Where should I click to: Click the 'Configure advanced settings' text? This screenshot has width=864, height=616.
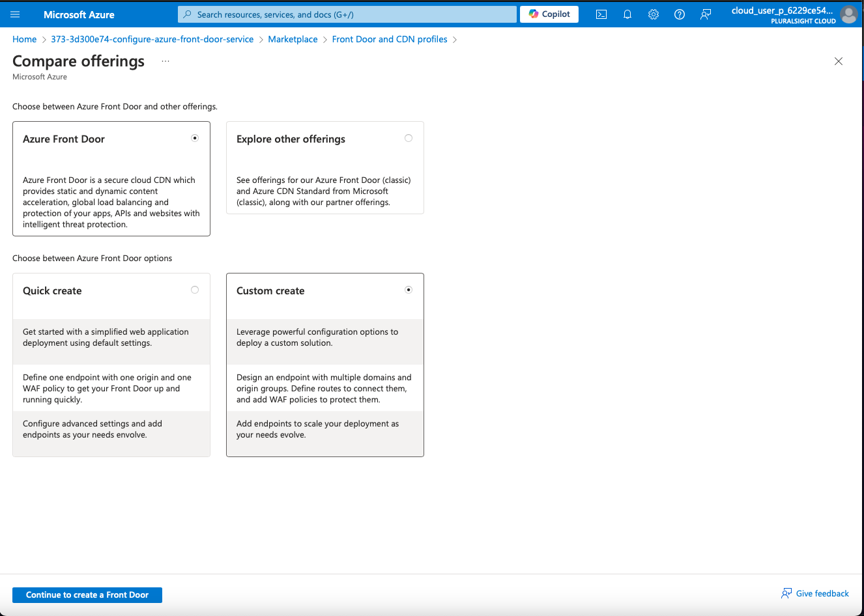(x=93, y=429)
